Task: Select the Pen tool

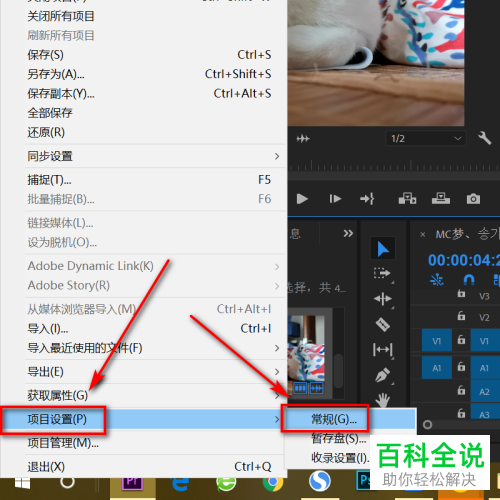Action: click(x=383, y=375)
